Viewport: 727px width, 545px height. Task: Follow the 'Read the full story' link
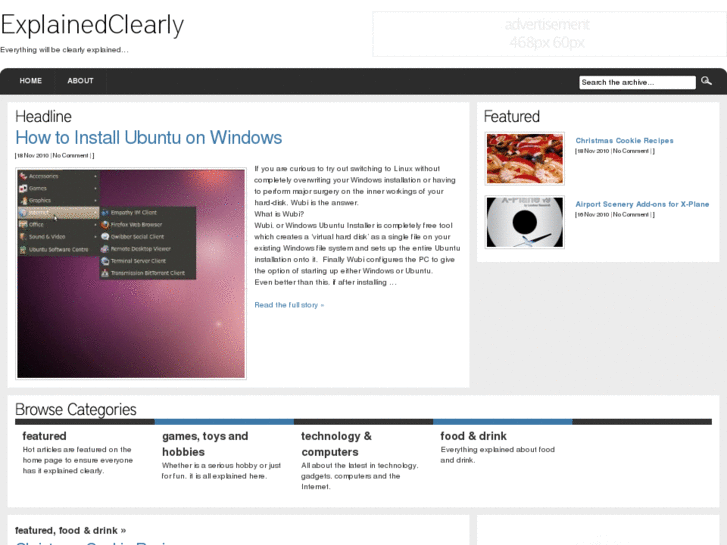[289, 305]
